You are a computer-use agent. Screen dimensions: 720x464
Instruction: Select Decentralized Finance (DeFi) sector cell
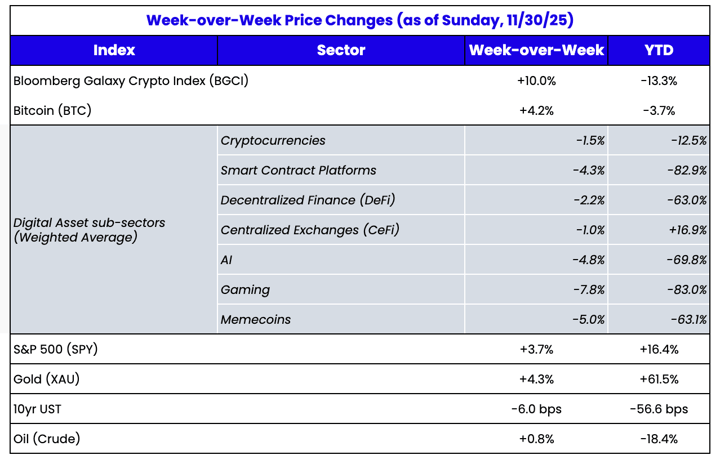tap(309, 200)
